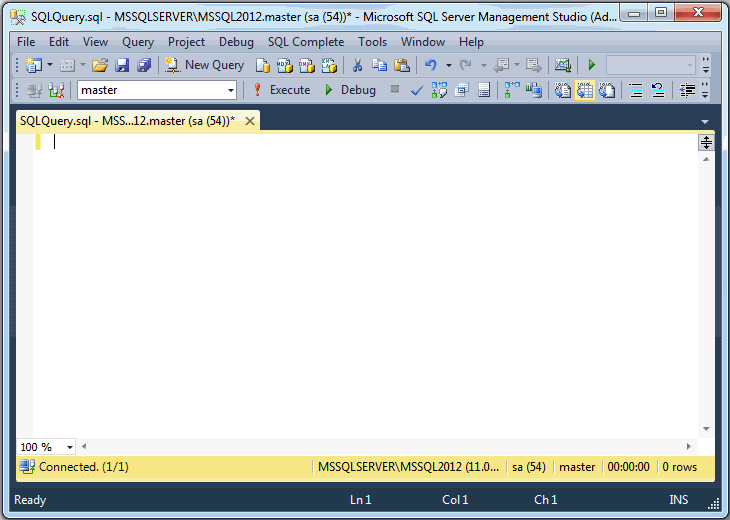Screen dimensions: 730x520
Task: Click the editor split bar handle
Action: [705, 142]
